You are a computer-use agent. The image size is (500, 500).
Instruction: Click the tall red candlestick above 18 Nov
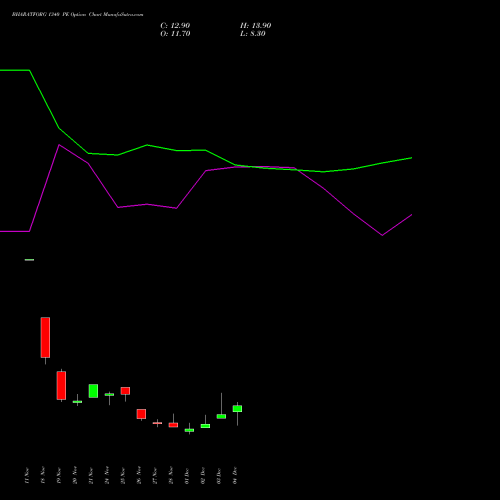[x=45, y=337]
